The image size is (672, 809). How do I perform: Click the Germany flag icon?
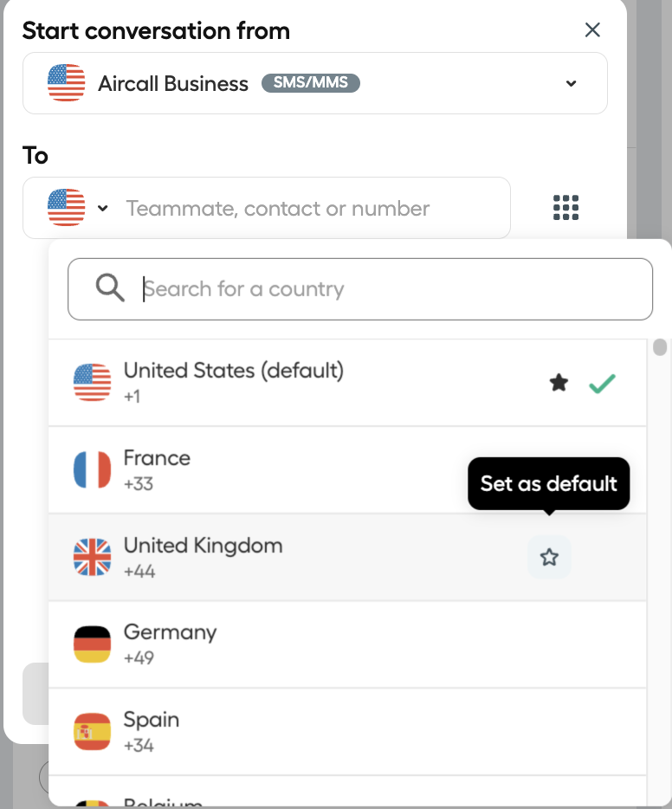pos(93,644)
